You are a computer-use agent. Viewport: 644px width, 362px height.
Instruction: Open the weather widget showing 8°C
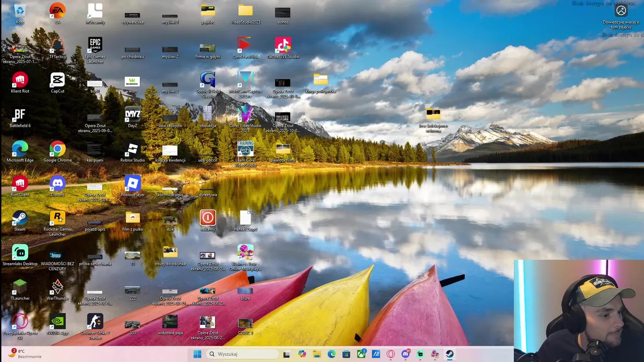click(25, 354)
